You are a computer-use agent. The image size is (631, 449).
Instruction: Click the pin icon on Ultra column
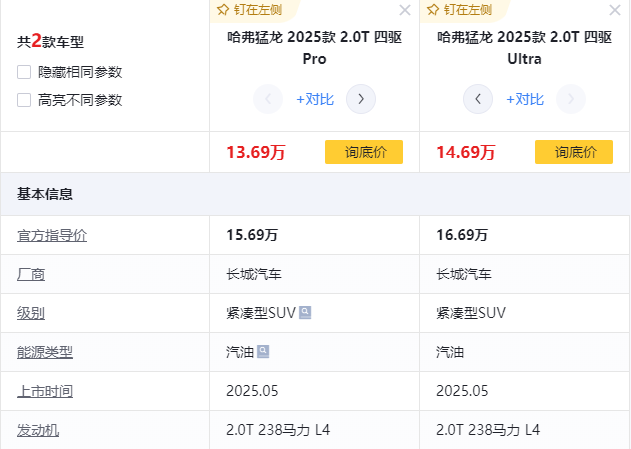pyautogui.click(x=433, y=10)
